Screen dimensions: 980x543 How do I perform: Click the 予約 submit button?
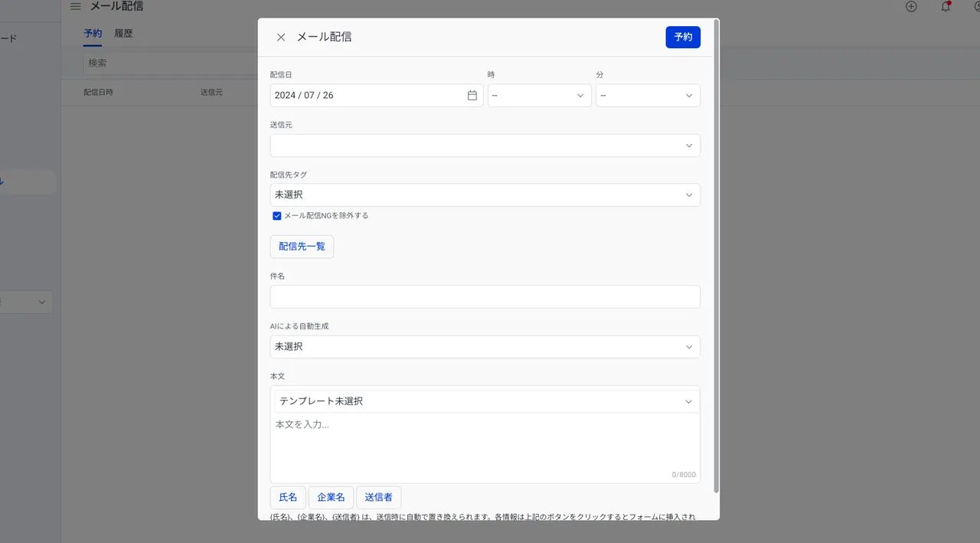click(683, 37)
